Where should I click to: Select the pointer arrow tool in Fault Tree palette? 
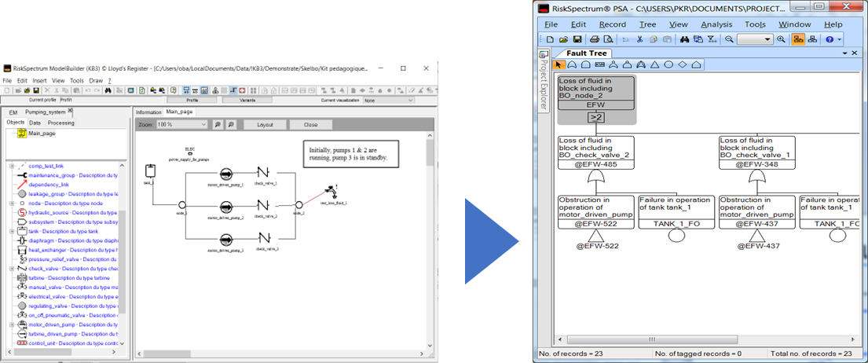click(x=558, y=64)
